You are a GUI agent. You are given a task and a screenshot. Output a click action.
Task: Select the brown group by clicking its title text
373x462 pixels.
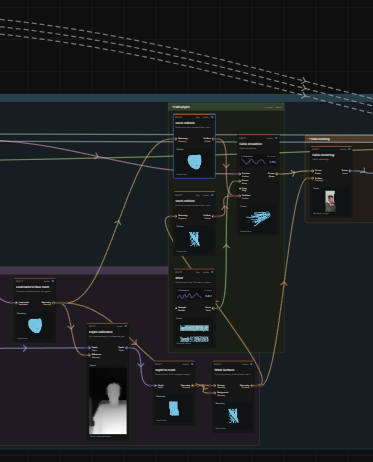click(320, 139)
